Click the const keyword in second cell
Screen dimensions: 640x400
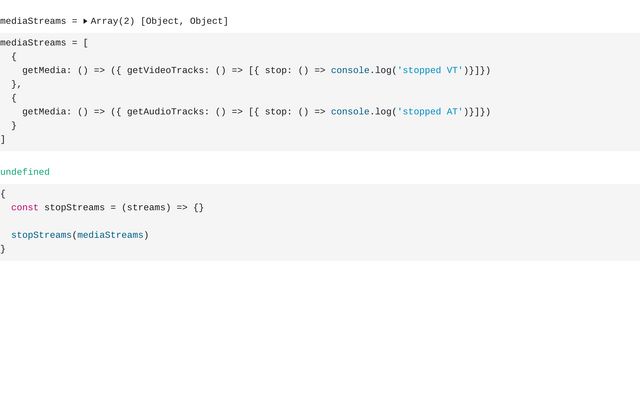coord(25,208)
